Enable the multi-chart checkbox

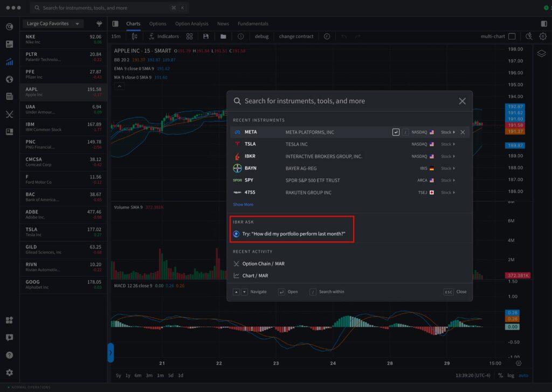pos(512,37)
